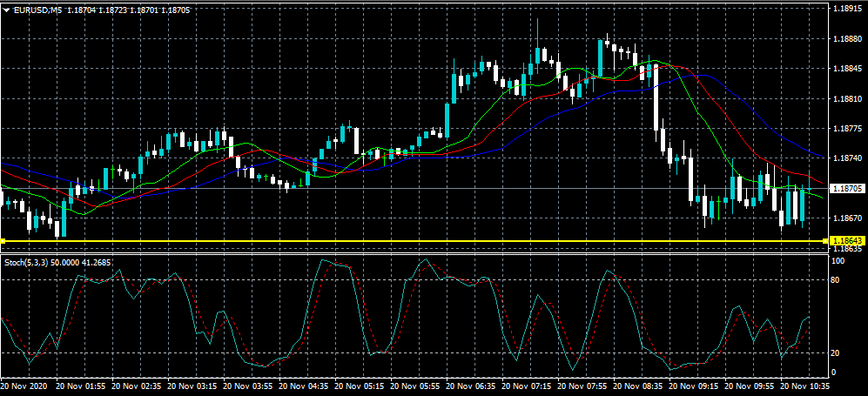Click price scale value 1.18845
This screenshot has height=396, width=868.
(x=849, y=69)
